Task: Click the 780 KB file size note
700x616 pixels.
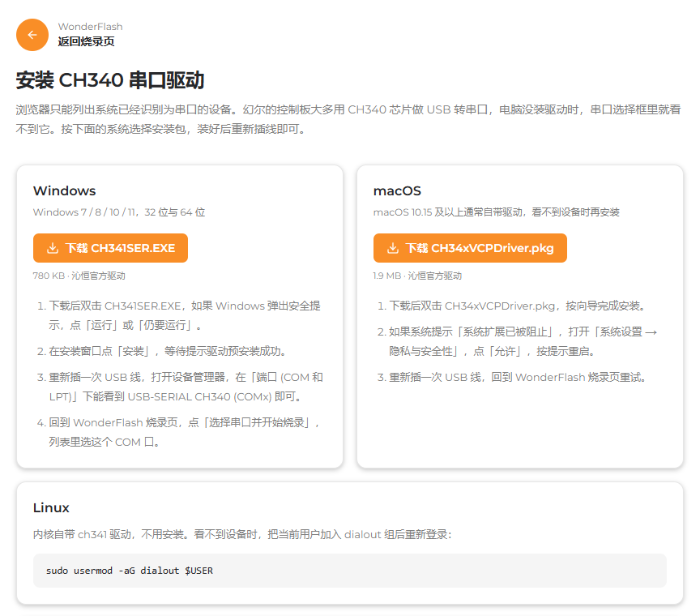Action: [x=79, y=276]
